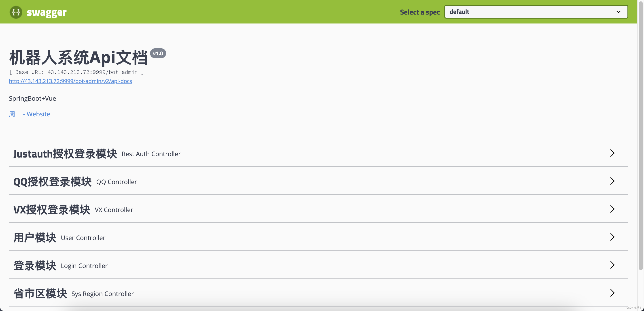
Task: Expand the VX授权登录模块 chevron arrow
Action: (612, 209)
